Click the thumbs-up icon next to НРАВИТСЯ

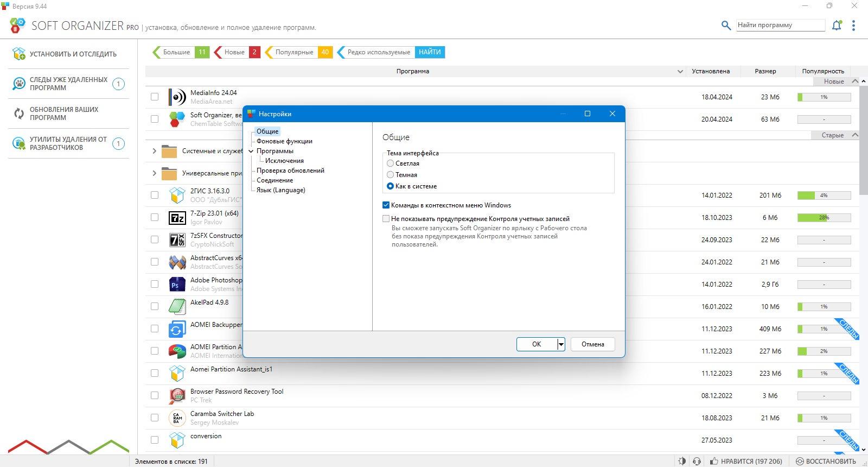point(714,461)
